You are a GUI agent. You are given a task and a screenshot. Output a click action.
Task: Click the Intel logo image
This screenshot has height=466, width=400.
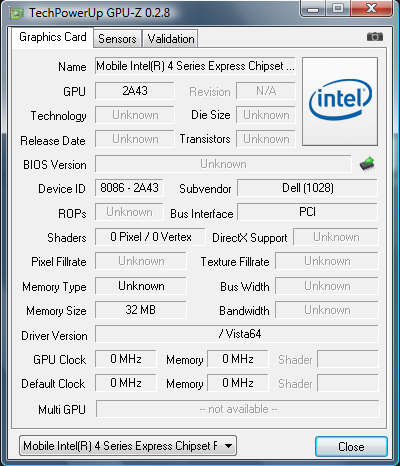tap(340, 101)
